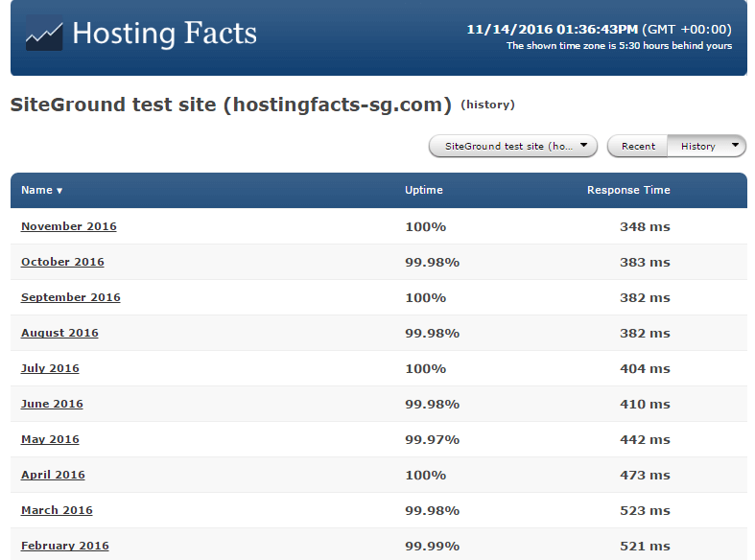Select the 404 ms response time
This screenshot has height=560, width=755.
pyautogui.click(x=646, y=369)
